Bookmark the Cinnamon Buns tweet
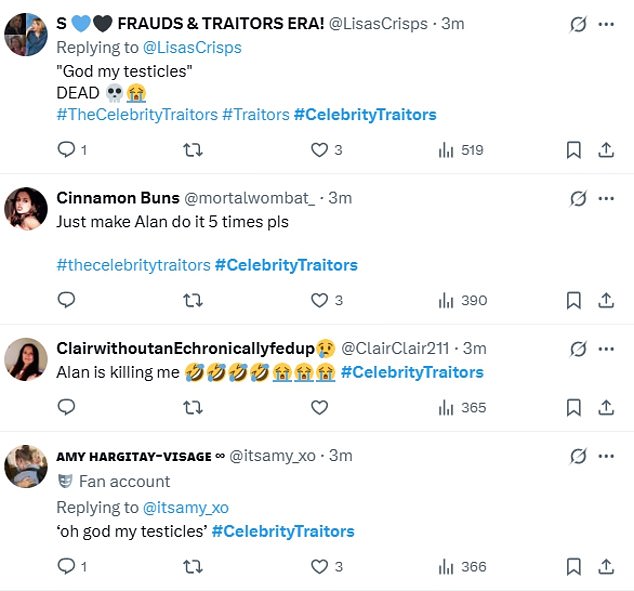 pyautogui.click(x=574, y=300)
